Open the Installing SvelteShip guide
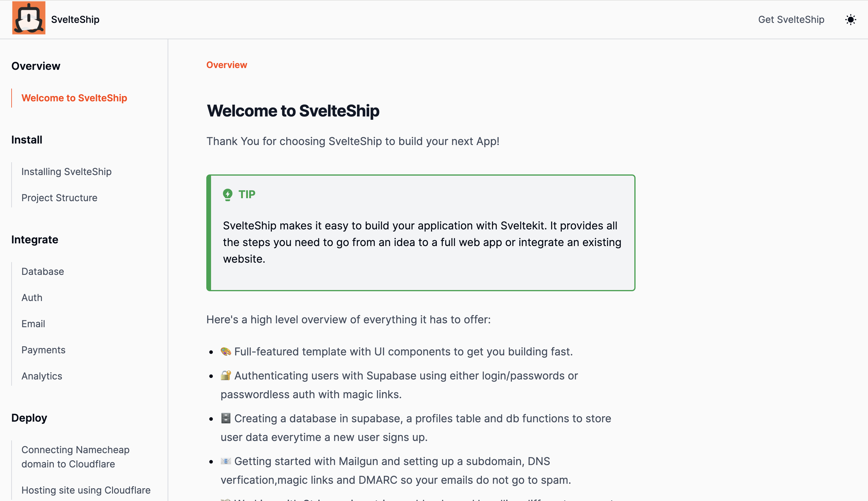This screenshot has width=868, height=501. (66, 171)
